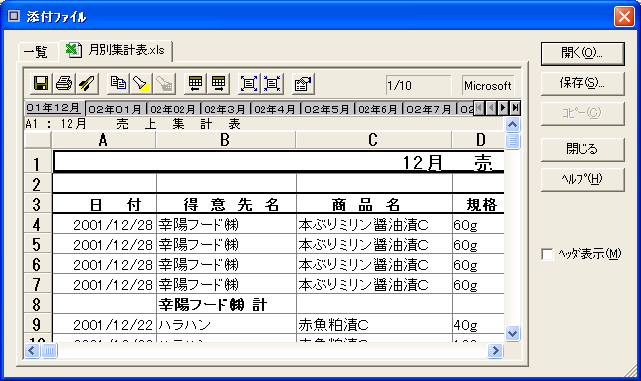The height and width of the screenshot is (381, 641).
Task: Click the copy icon in toolbar
Action: (x=118, y=83)
